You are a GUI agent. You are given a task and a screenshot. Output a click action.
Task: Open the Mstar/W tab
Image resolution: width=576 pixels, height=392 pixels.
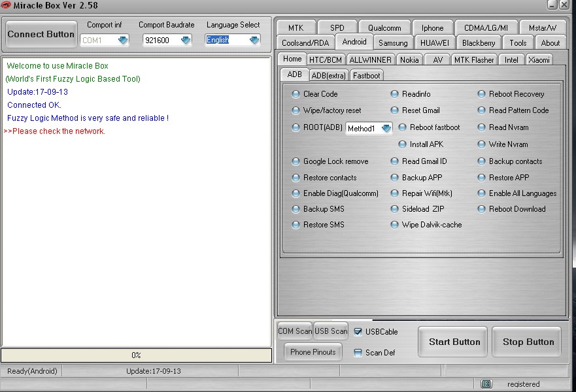coord(543,28)
